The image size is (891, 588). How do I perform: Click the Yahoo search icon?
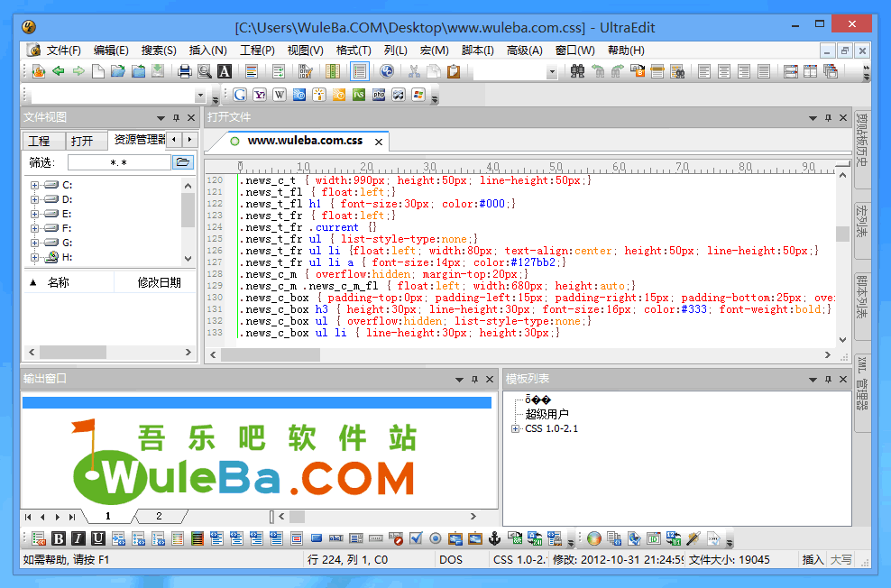coord(260,95)
